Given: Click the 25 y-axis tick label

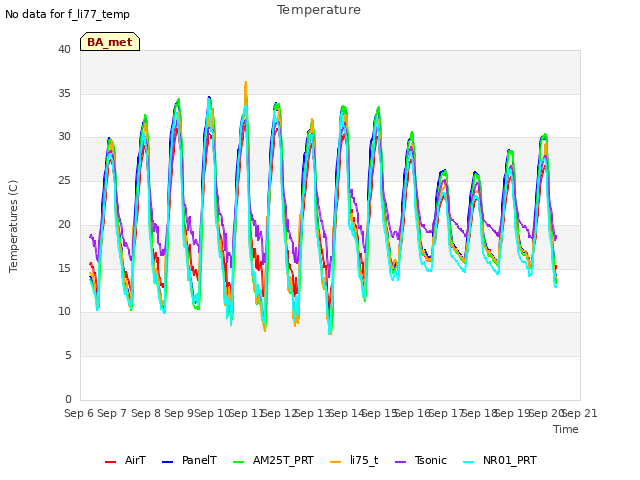Looking at the screenshot, I should coord(64,180).
